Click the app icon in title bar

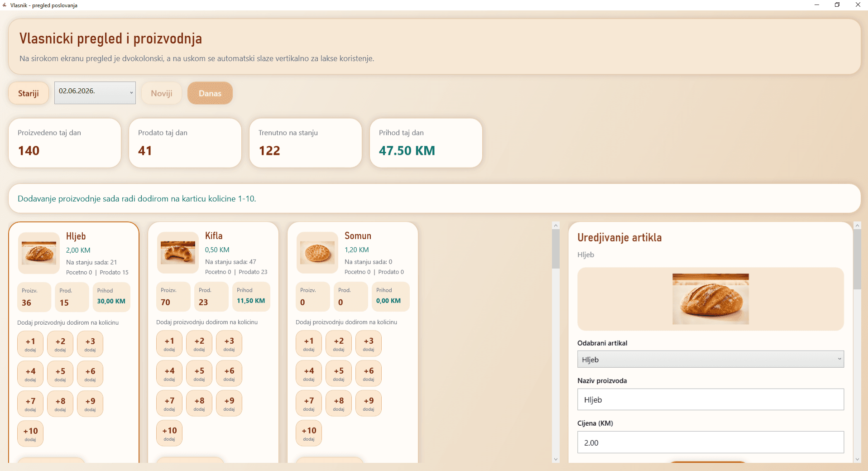[x=5, y=5]
